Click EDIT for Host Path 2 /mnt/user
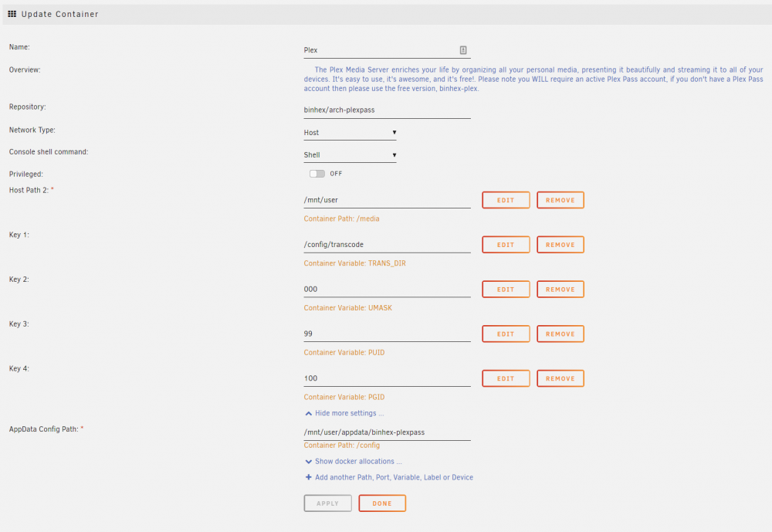Image resolution: width=772 pixels, height=532 pixels. (x=506, y=200)
